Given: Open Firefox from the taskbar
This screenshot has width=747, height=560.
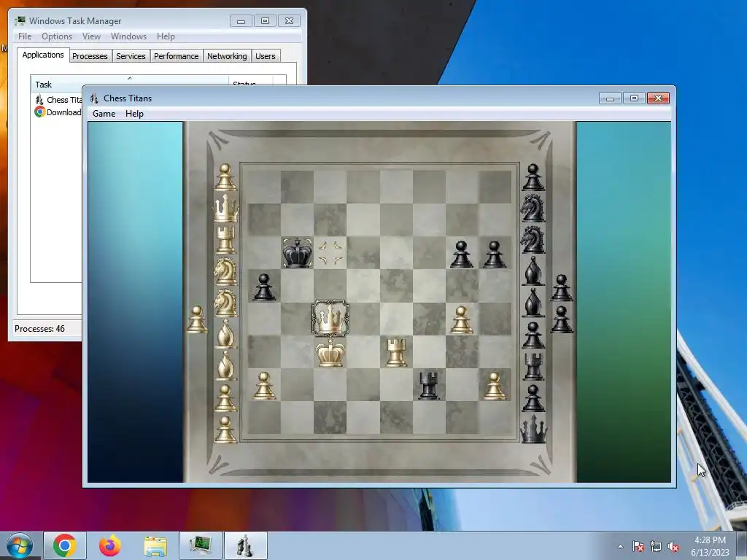Looking at the screenshot, I should click(x=110, y=545).
